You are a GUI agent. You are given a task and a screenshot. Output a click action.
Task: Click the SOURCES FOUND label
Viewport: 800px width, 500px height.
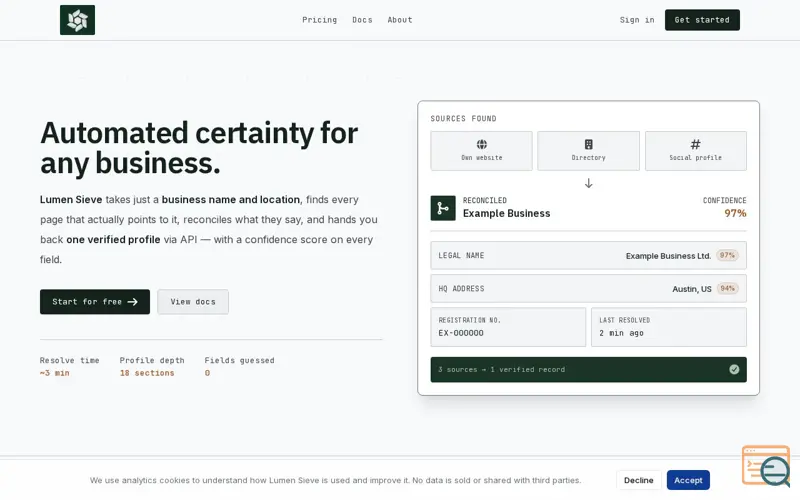463,118
